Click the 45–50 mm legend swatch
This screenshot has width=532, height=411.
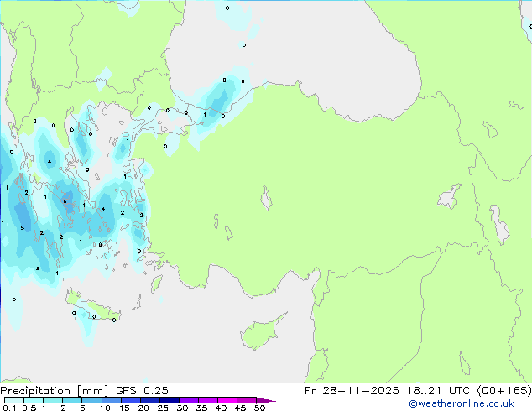tap(247, 400)
